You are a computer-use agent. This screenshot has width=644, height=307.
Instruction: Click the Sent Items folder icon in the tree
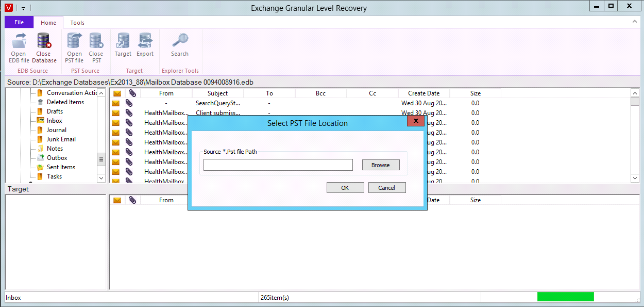40,167
